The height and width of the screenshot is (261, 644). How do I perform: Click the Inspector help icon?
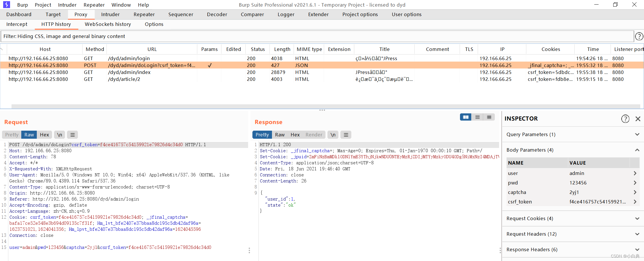click(625, 119)
